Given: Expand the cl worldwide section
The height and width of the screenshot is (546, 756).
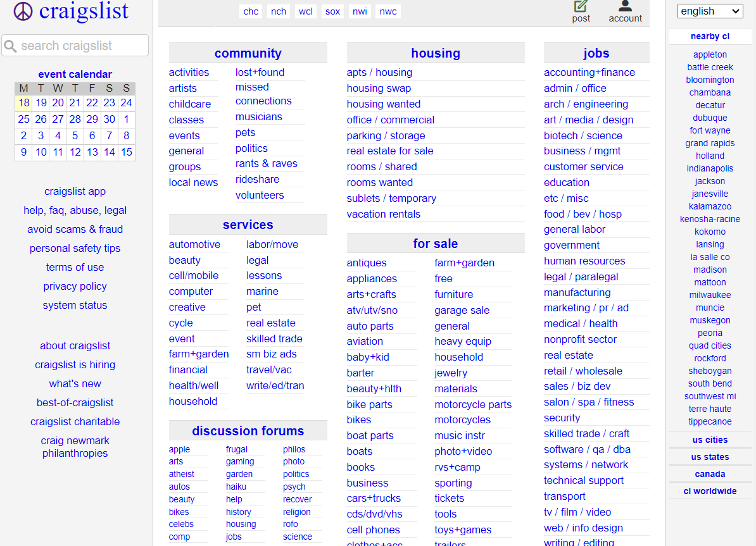Looking at the screenshot, I should [710, 491].
